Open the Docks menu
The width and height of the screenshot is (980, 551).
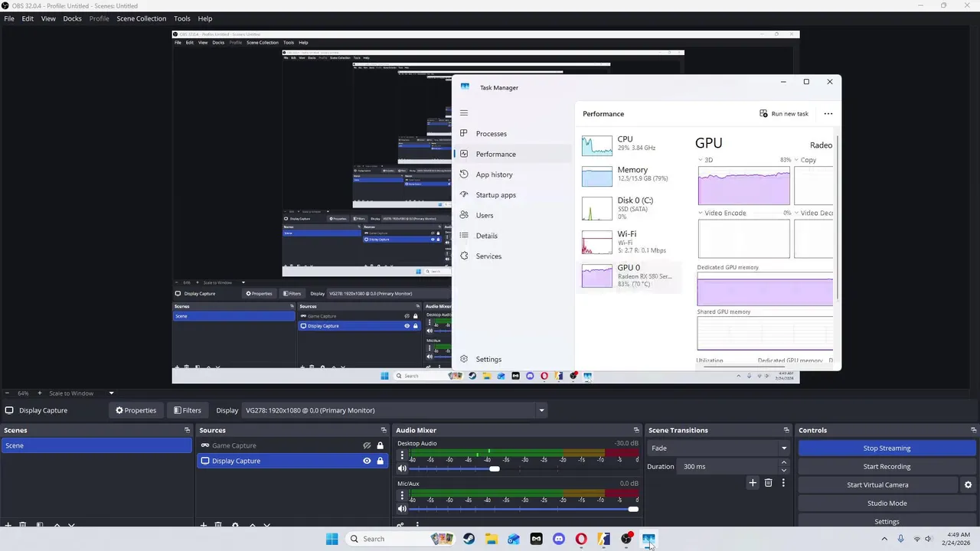pyautogui.click(x=72, y=18)
